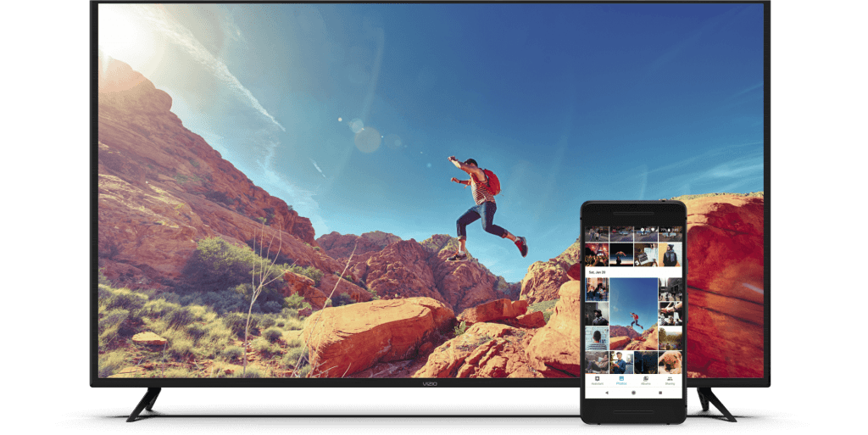Open the Assistant tab icon

[597, 381]
